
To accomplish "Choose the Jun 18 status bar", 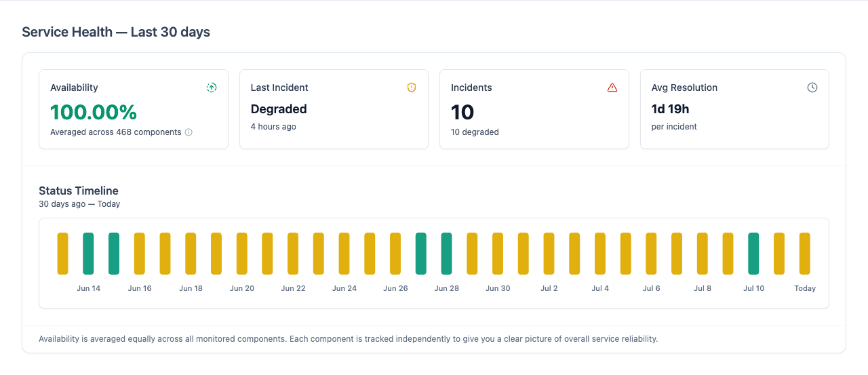I will tap(191, 254).
